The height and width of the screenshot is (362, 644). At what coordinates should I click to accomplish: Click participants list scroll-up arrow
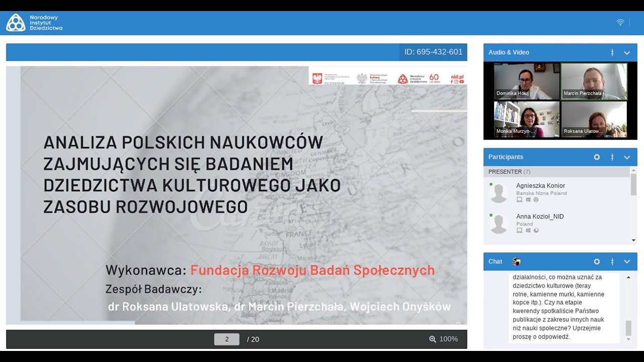(633, 169)
